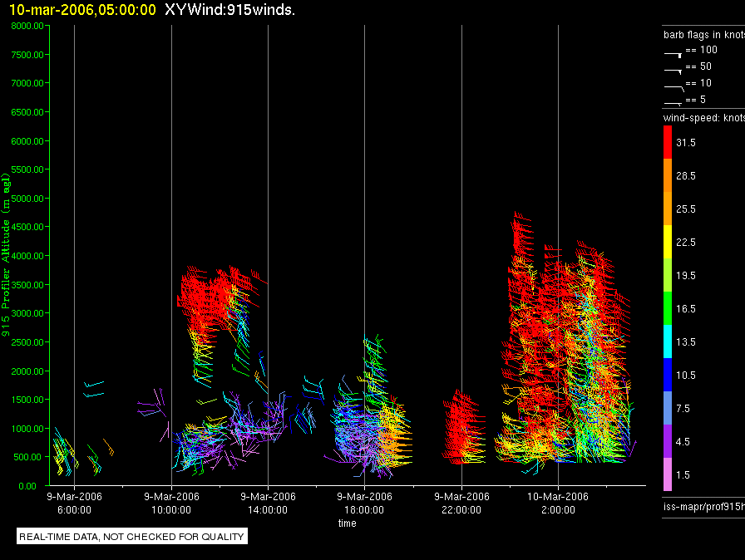Click the 10-Mar-2006 2:00:00 time tick label

click(x=558, y=503)
